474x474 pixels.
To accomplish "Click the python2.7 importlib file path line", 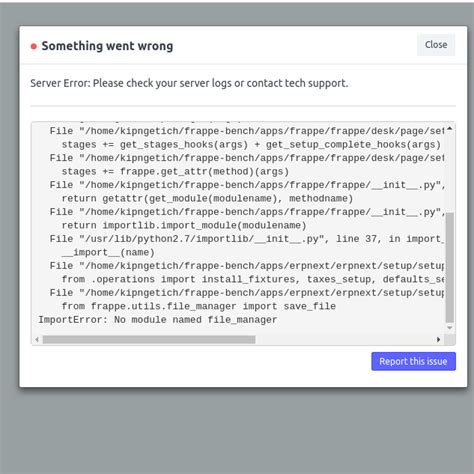I will pyautogui.click(x=247, y=239).
